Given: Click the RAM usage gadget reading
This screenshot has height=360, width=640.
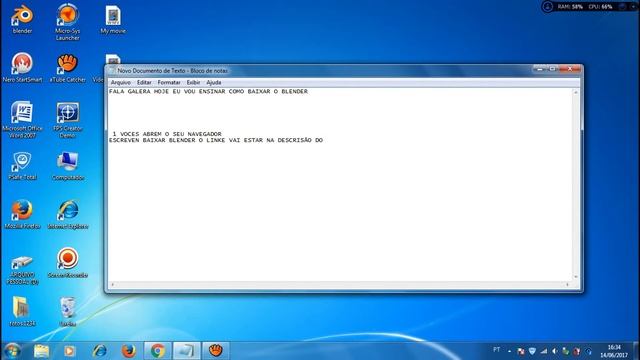Looking at the screenshot, I should coord(570,7).
